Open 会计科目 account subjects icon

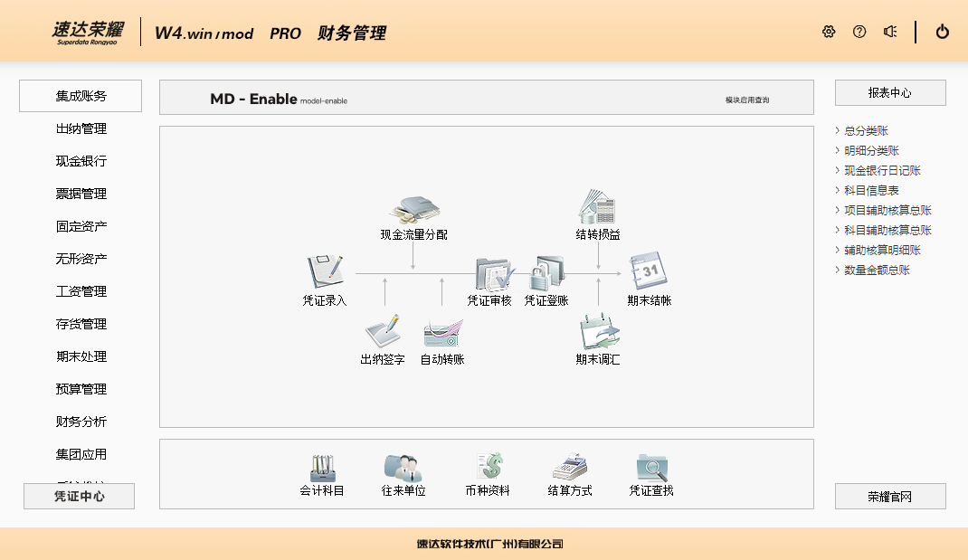point(322,469)
